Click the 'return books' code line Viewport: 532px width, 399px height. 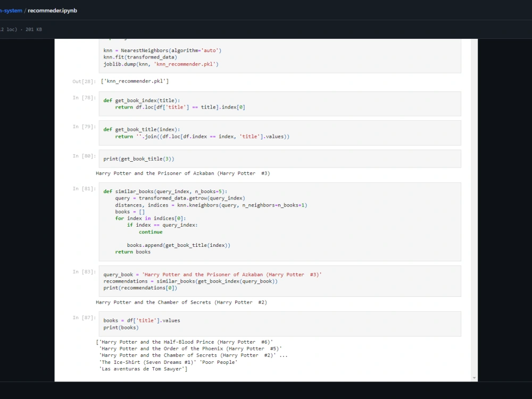(x=132, y=252)
